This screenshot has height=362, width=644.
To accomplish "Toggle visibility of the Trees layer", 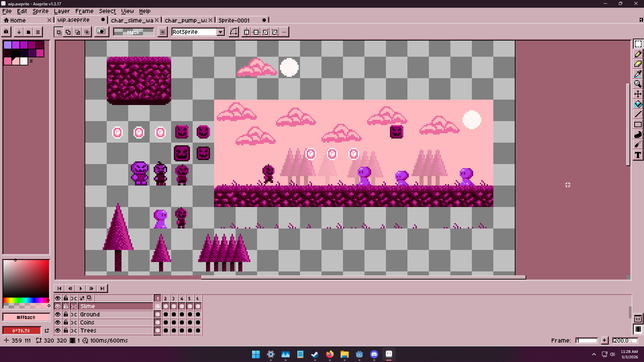I will pyautogui.click(x=58, y=330).
